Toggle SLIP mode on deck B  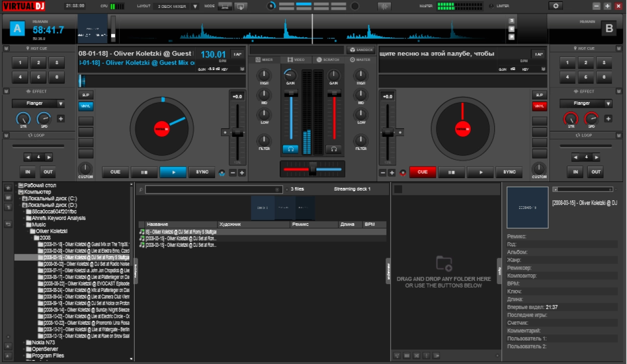click(x=539, y=95)
